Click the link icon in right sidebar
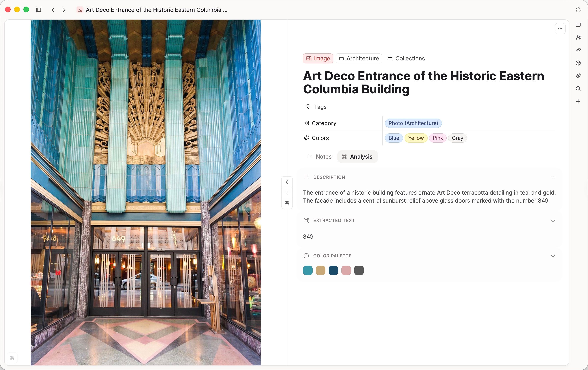Viewport: 588px width, 370px height. point(578,50)
